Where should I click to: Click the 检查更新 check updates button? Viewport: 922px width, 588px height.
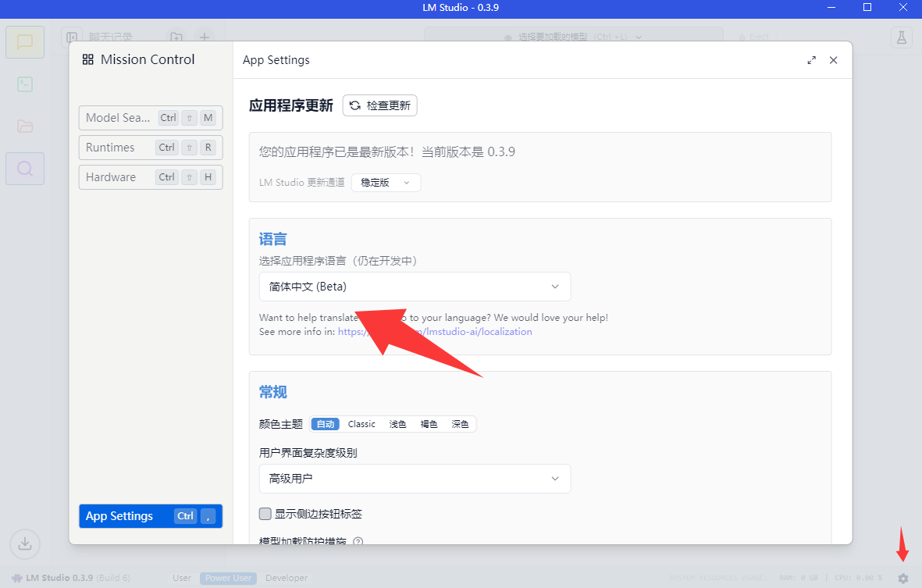[380, 105]
